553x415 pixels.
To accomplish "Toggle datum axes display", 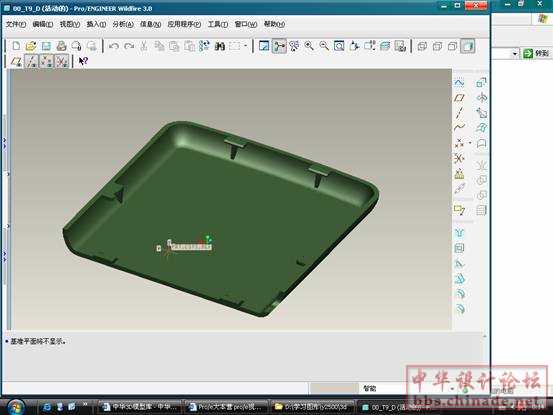I will tap(31, 62).
